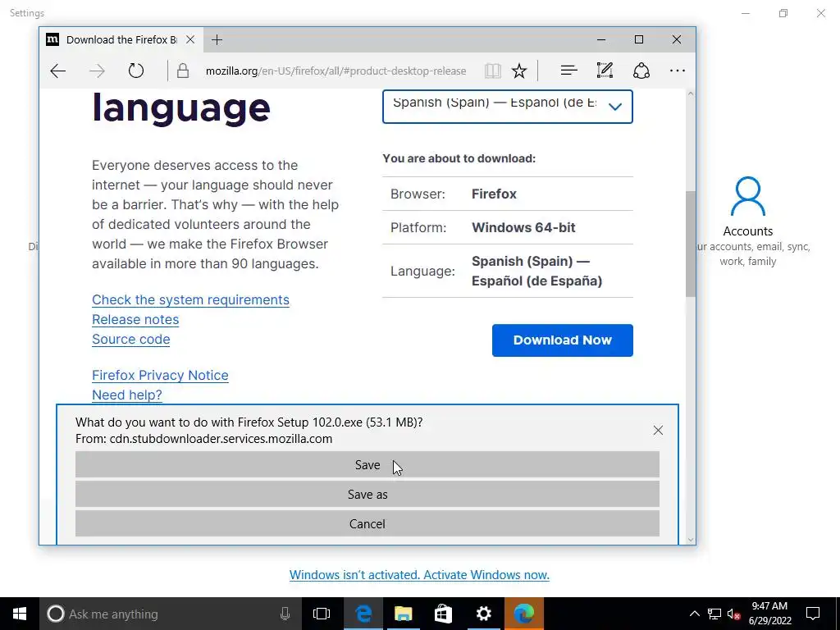The image size is (840, 630).
Task: Save the Firefox Setup download
Action: click(367, 464)
